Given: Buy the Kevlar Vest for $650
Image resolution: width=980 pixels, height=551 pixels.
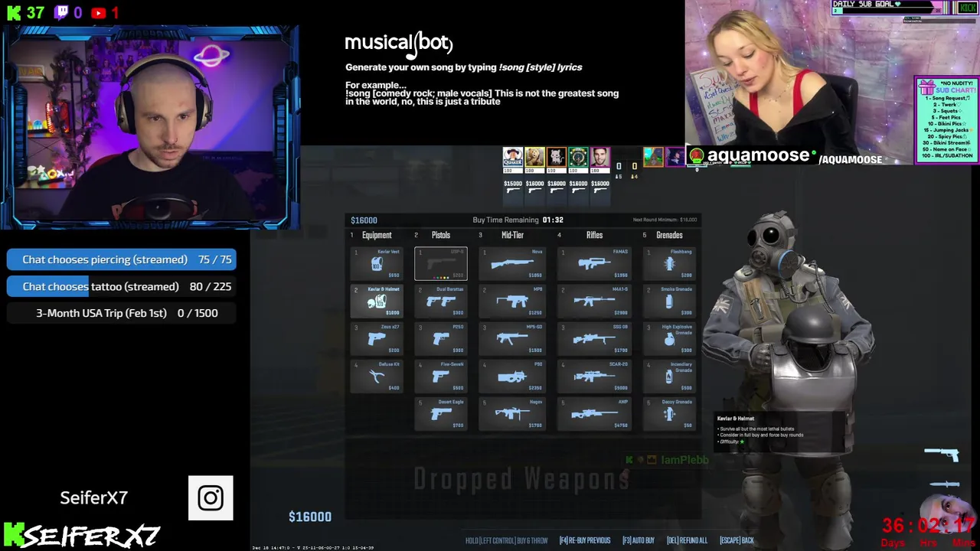Looking at the screenshot, I should click(x=377, y=263).
